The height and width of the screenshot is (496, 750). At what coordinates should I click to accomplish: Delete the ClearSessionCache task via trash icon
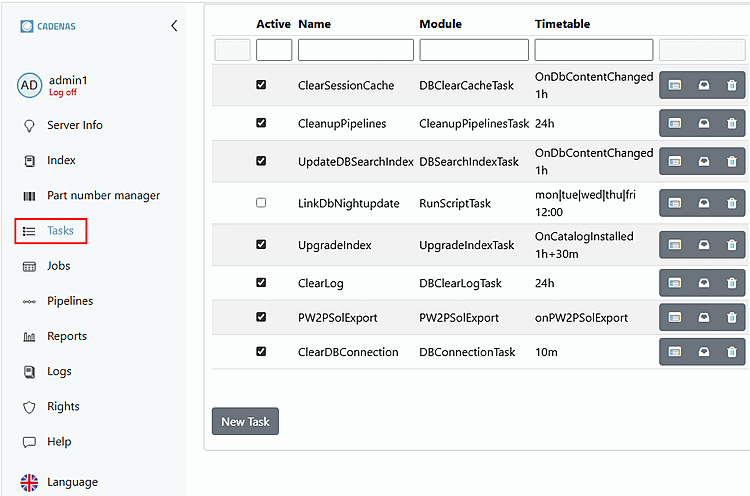click(x=732, y=86)
